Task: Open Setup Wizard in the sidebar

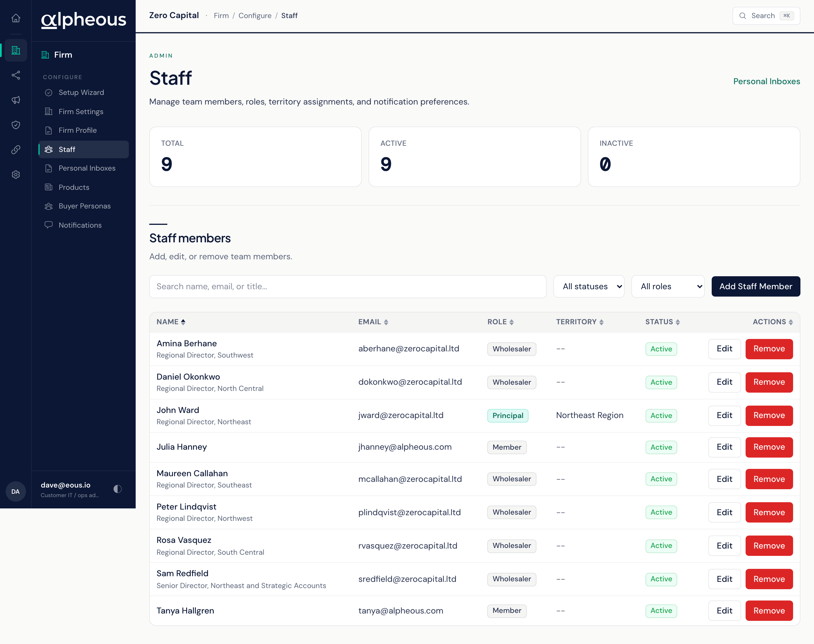Action: point(83,93)
